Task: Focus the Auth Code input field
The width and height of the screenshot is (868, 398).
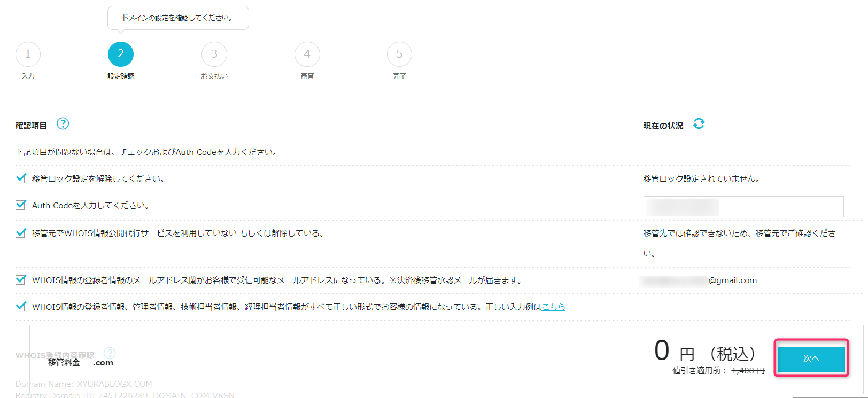Action: 743,207
